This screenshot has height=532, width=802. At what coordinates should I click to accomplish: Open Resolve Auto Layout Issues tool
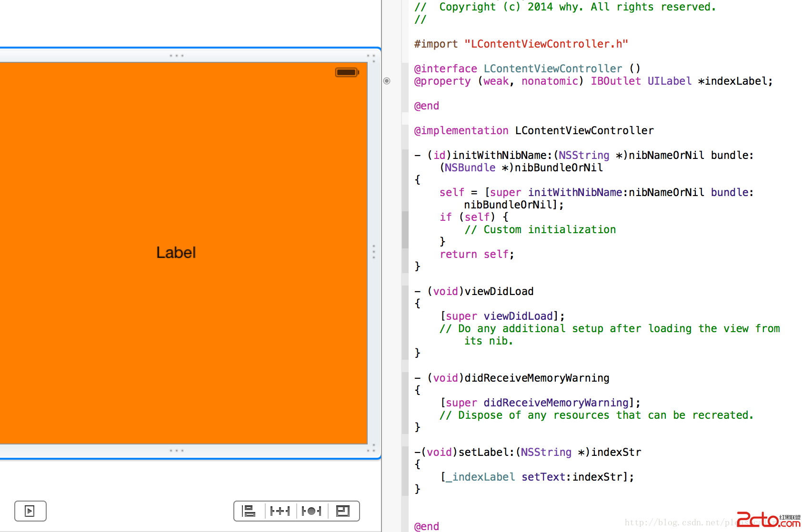pos(311,511)
